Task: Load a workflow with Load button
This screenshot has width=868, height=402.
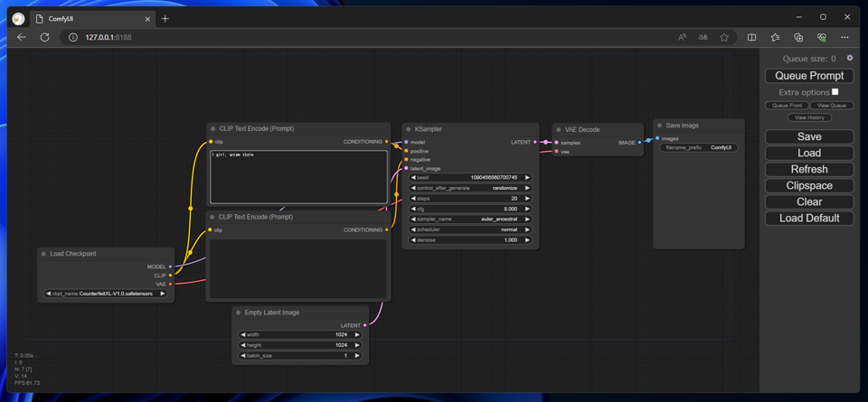Action: coord(809,154)
